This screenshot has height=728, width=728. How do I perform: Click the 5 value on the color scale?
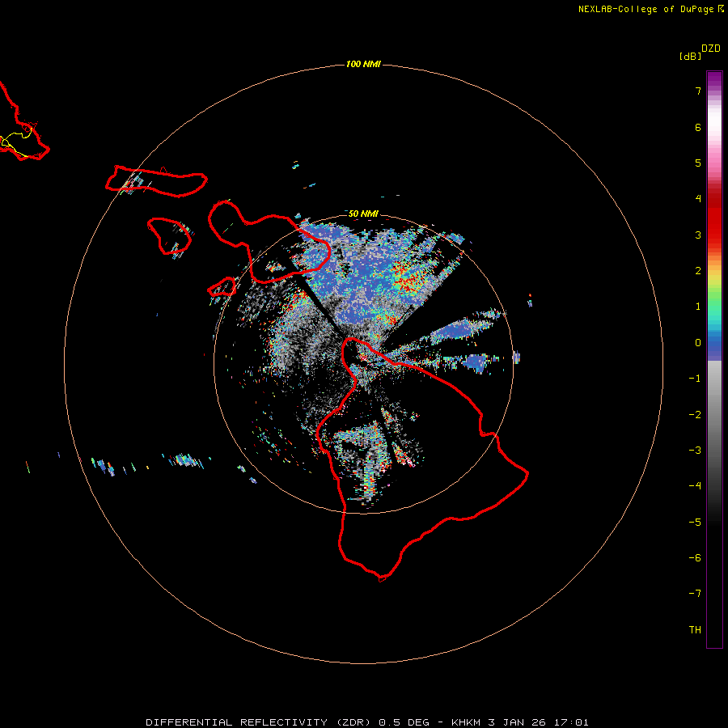coord(698,163)
